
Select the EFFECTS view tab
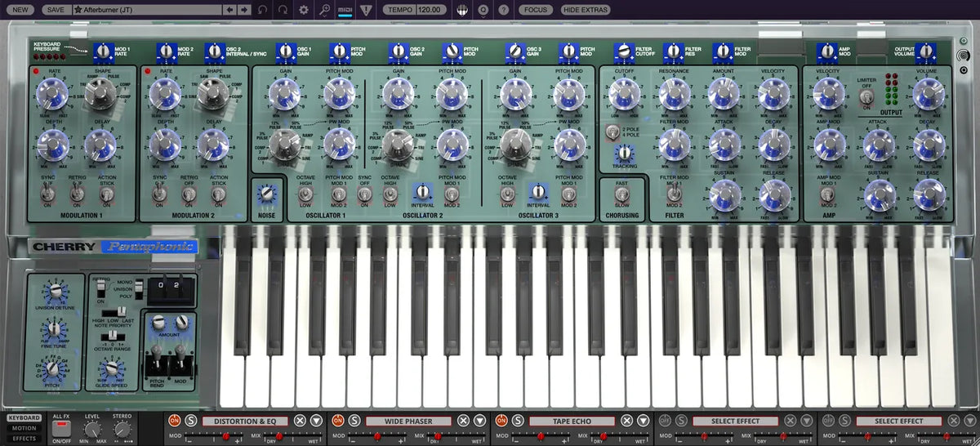click(x=24, y=439)
